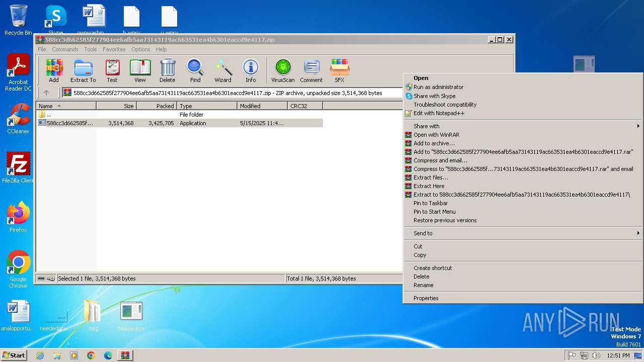Click the Extract To toolbar icon
This screenshot has height=362, width=644.
pos(83,71)
